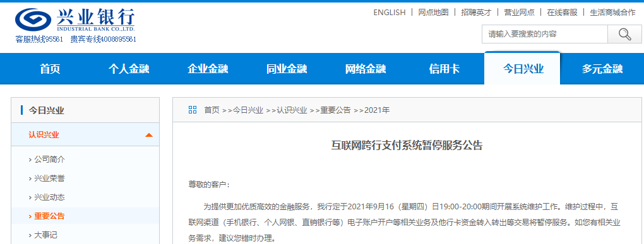Open 生活商城合作 link
This screenshot has width=644, height=244.
pos(613,13)
